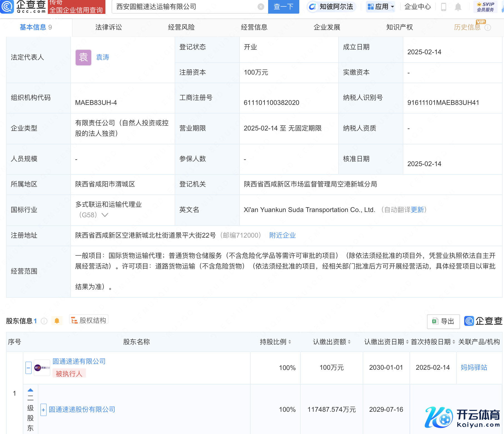Sort by 持股比例 column

290,342
